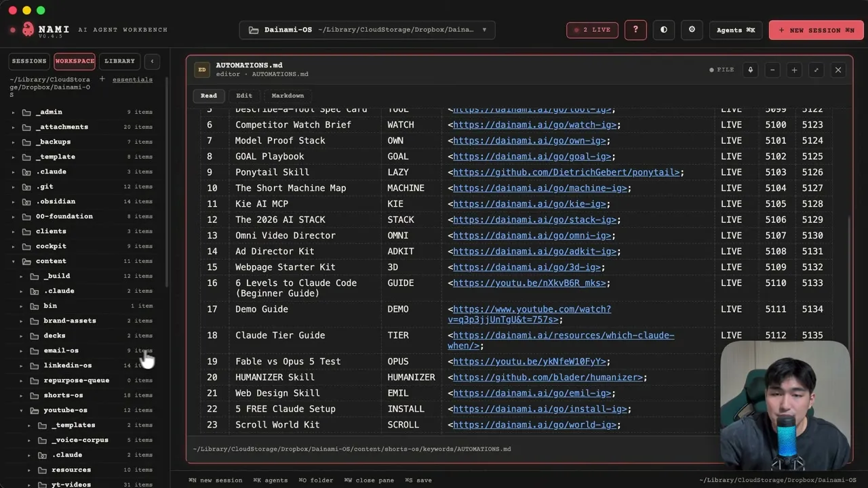Click the .claude folder icon under _template
Viewport: 868px width, 488px height.
click(26, 171)
